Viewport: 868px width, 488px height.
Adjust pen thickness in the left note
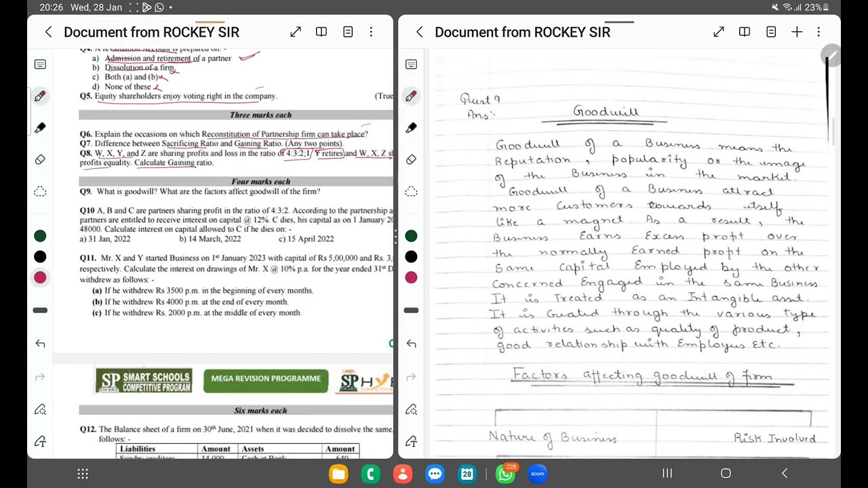[x=40, y=310]
